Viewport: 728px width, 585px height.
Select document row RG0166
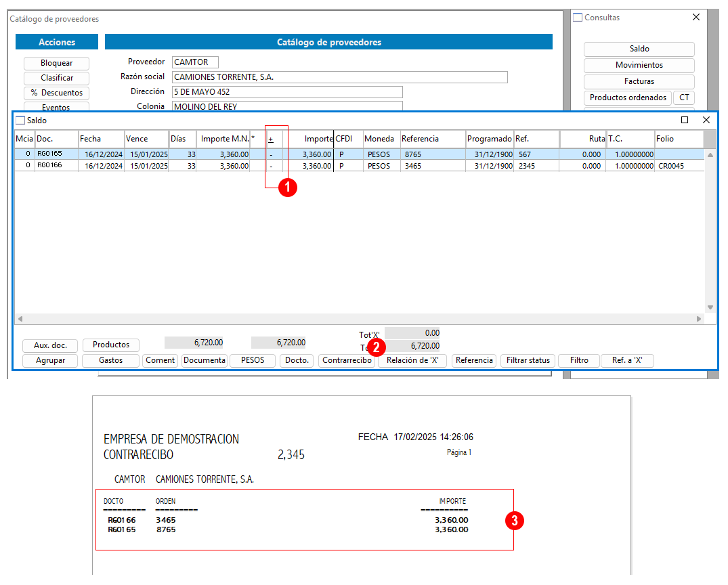pos(360,166)
